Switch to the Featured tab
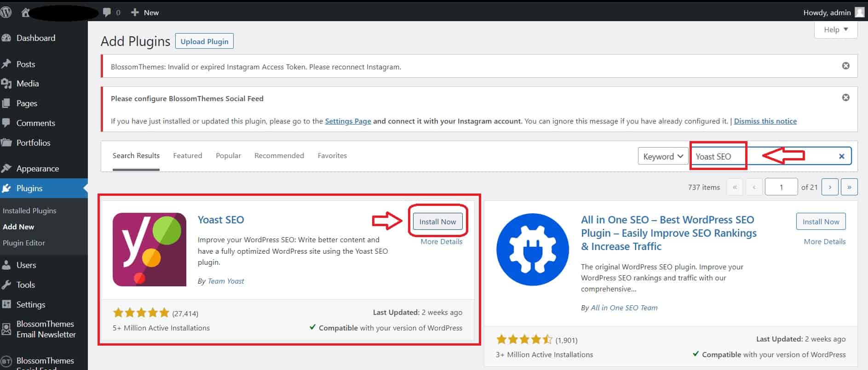This screenshot has height=370, width=868. click(x=188, y=156)
